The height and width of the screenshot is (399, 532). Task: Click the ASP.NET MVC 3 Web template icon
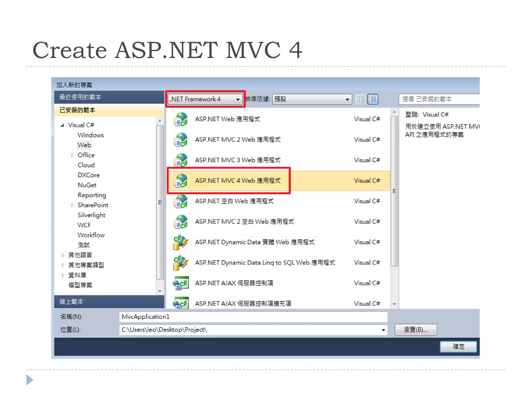tap(181, 160)
